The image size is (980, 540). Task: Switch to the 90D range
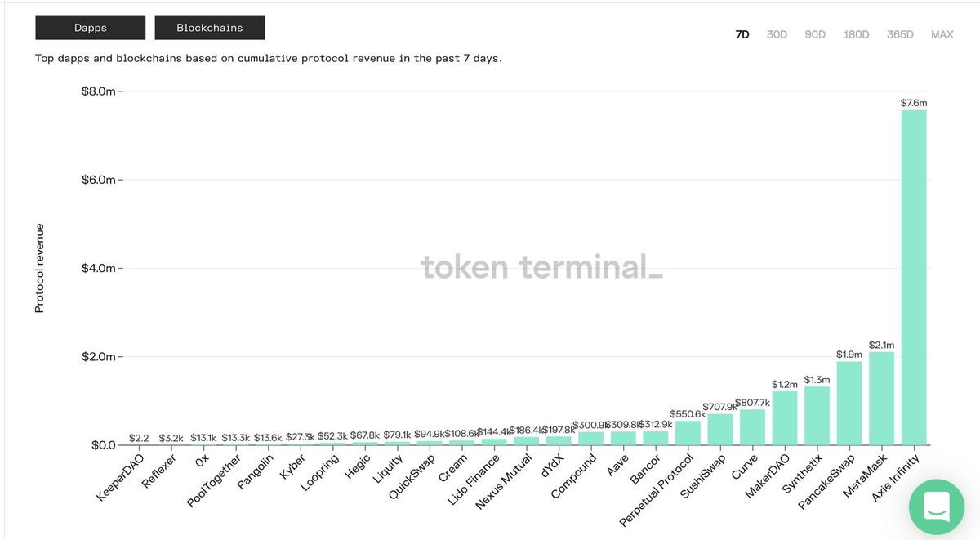(x=814, y=34)
